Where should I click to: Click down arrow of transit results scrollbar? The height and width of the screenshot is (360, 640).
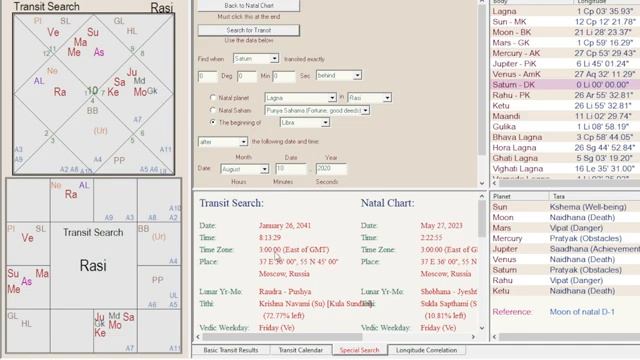(482, 328)
